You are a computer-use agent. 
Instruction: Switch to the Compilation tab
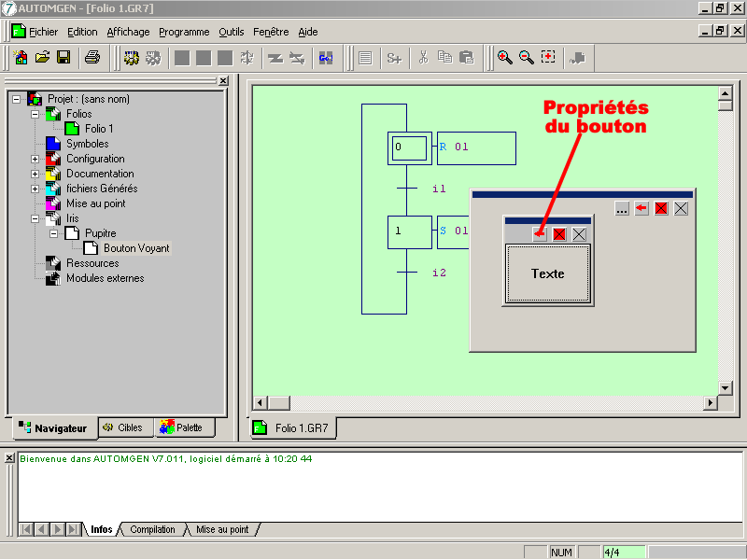(152, 530)
